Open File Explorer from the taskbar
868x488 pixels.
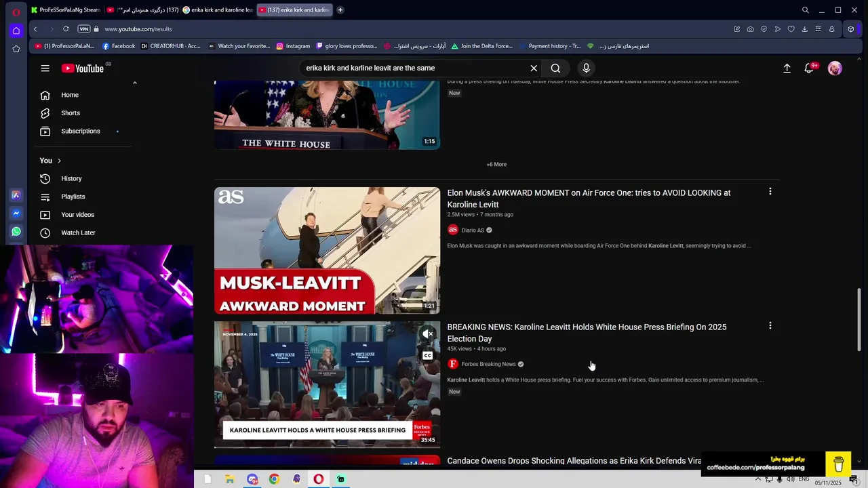pyautogui.click(x=230, y=479)
